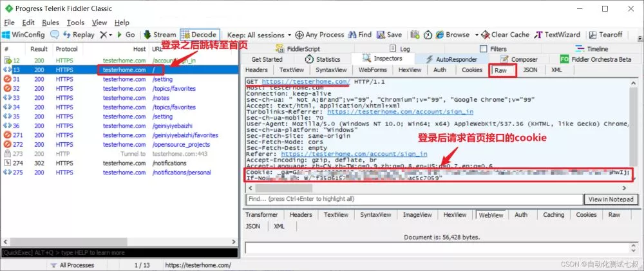644x271 pixels.
Task: Sort by the Protocol column header
Action: tap(67, 49)
